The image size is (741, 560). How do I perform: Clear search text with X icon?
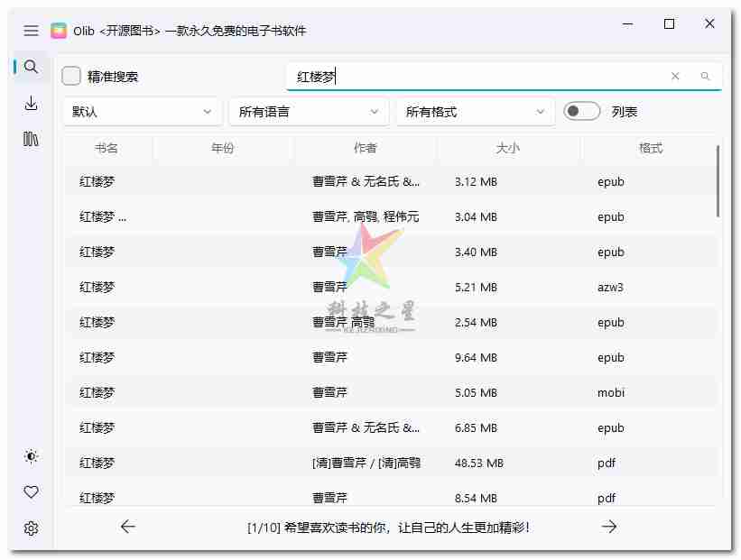(675, 77)
